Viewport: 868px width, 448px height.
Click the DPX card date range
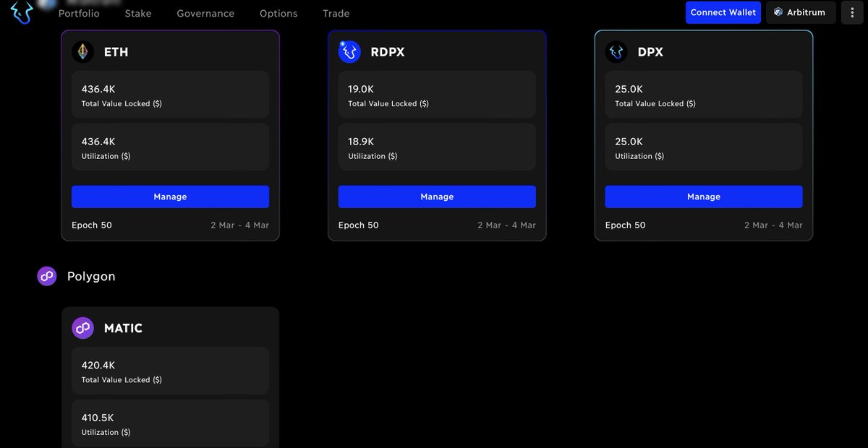[x=773, y=225]
